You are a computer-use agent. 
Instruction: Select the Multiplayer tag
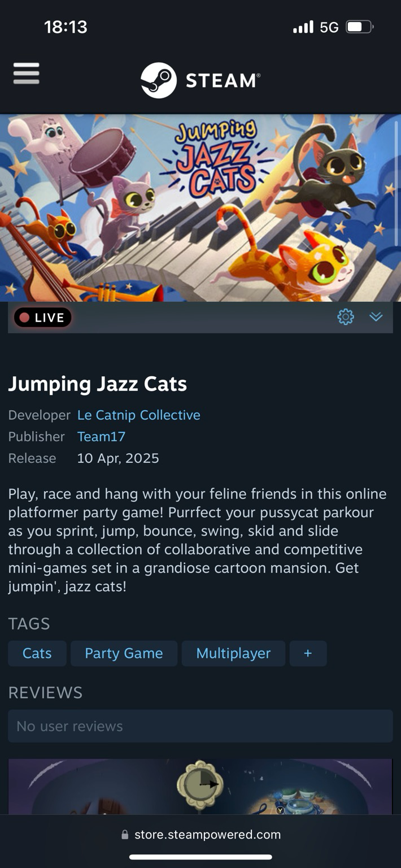coord(233,653)
